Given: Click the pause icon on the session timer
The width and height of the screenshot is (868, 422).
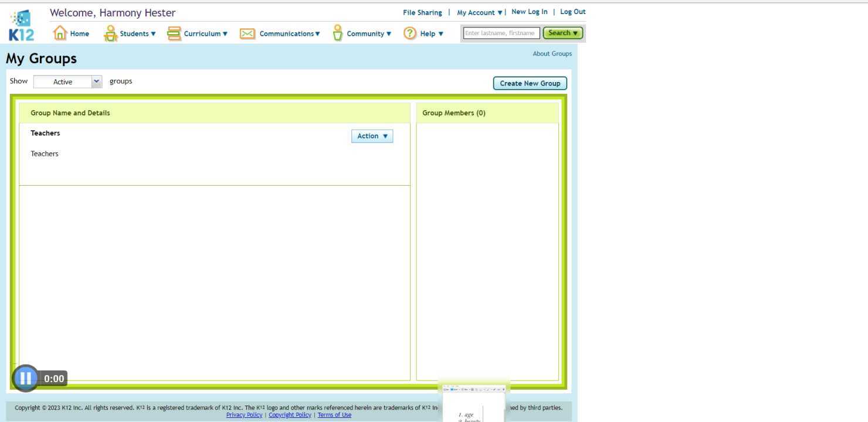Looking at the screenshot, I should click(25, 378).
